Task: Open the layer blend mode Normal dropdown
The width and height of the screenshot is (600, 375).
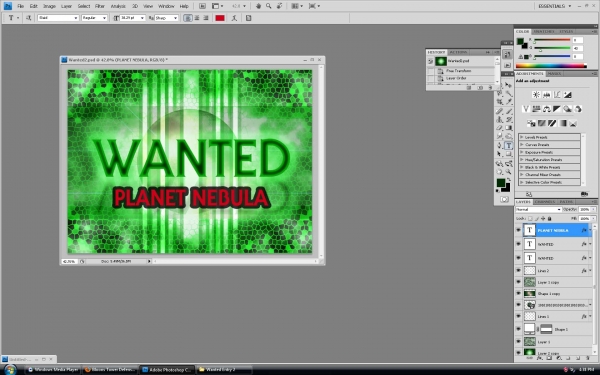Action: [538, 209]
